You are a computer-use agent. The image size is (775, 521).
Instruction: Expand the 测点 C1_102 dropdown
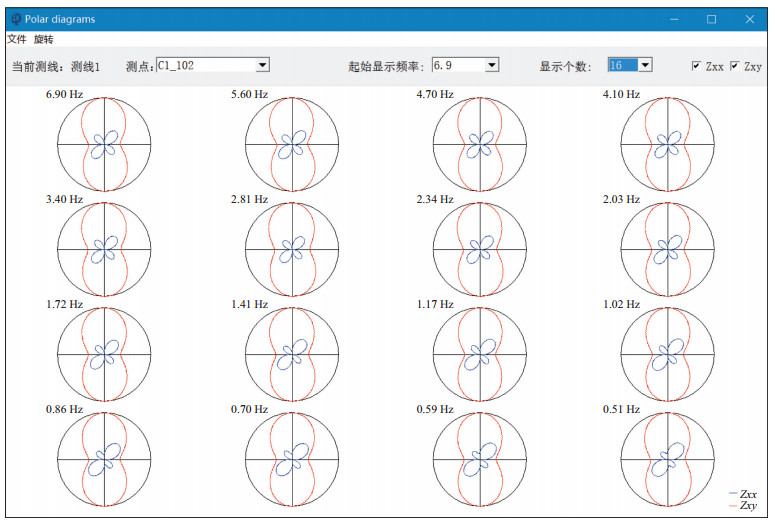pyautogui.click(x=262, y=65)
